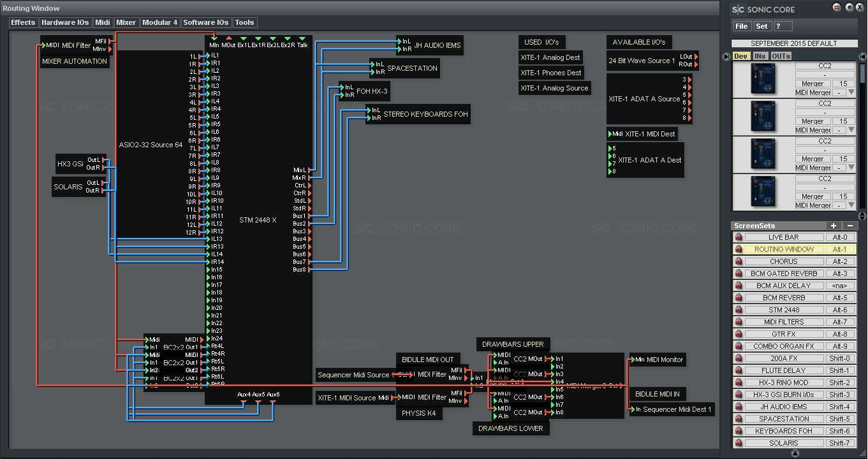Screen dimensions: 868x459
Task: Click the OutL port of the HX3 GSi module
Action: 105,160
